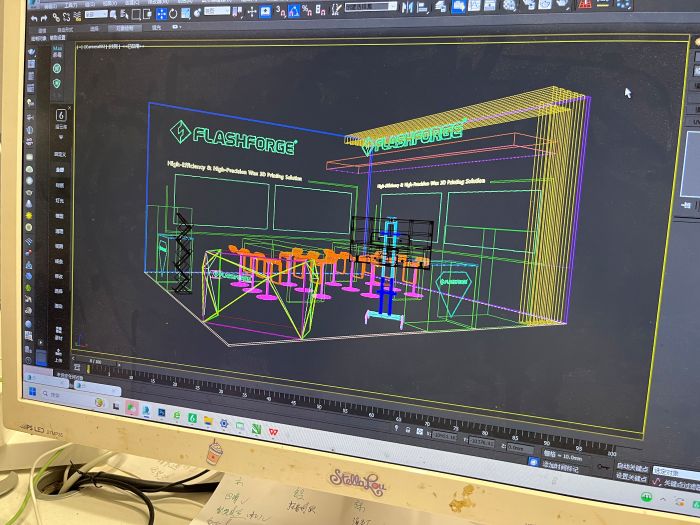The width and height of the screenshot is (700, 525).
Task: Open the reference coordinate system dropdown
Action: pos(217,10)
